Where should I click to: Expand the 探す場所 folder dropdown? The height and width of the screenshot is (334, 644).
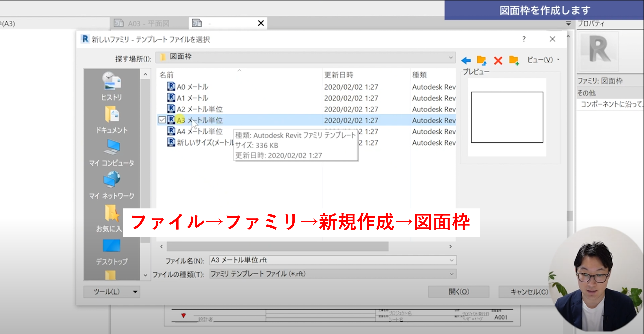450,57
